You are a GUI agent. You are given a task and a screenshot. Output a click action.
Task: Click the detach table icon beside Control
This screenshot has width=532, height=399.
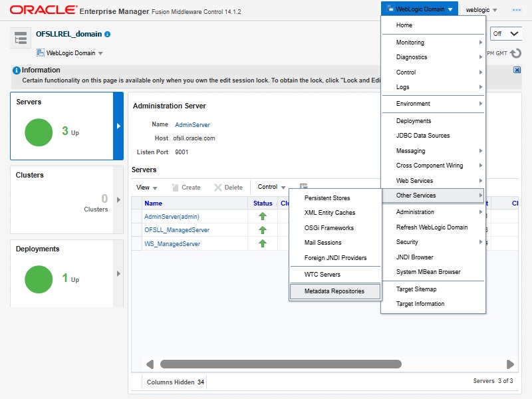(x=303, y=188)
